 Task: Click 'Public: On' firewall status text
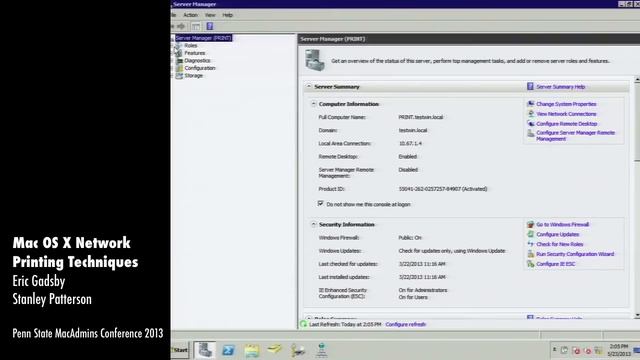(x=410, y=238)
